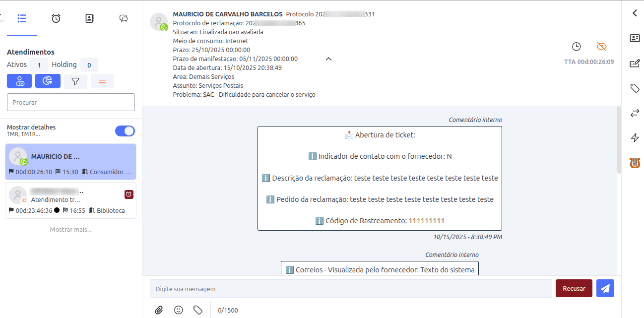Click the lightning bolt icon in right sidebar
The height and width of the screenshot is (318, 644).
[x=635, y=138]
